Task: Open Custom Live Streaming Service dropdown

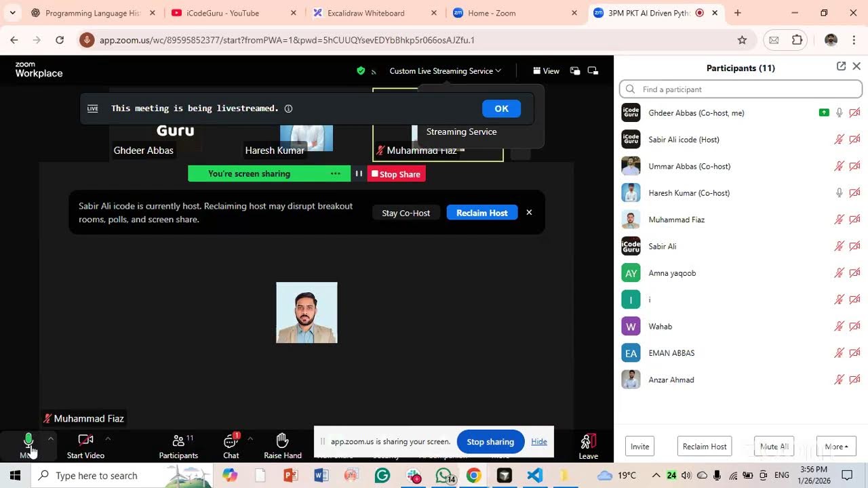Action: coord(445,70)
